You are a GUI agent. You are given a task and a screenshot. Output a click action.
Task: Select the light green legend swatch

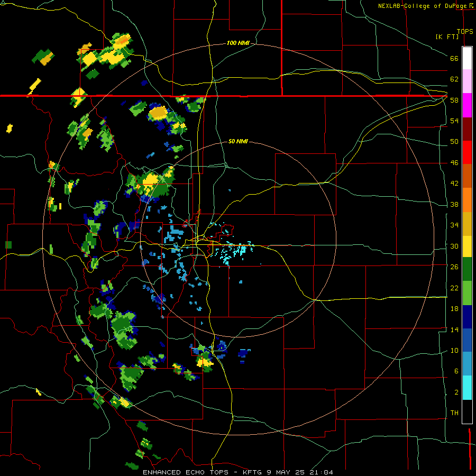[467, 292]
